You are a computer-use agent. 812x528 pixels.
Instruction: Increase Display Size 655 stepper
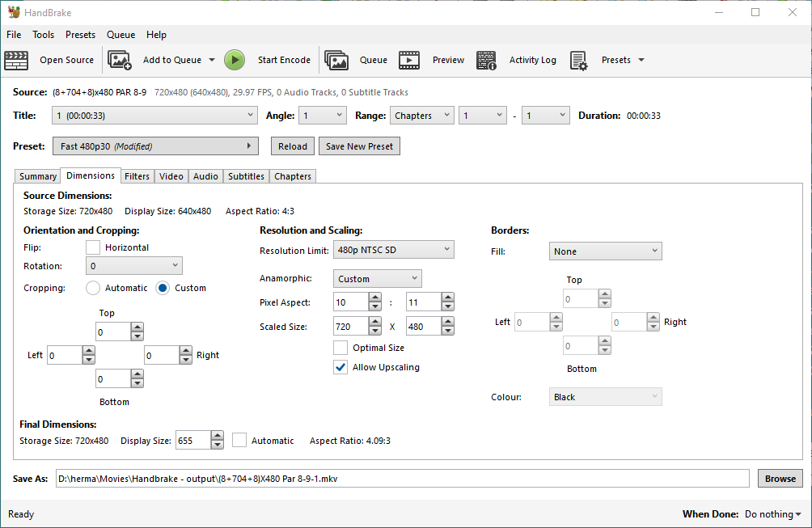218,436
